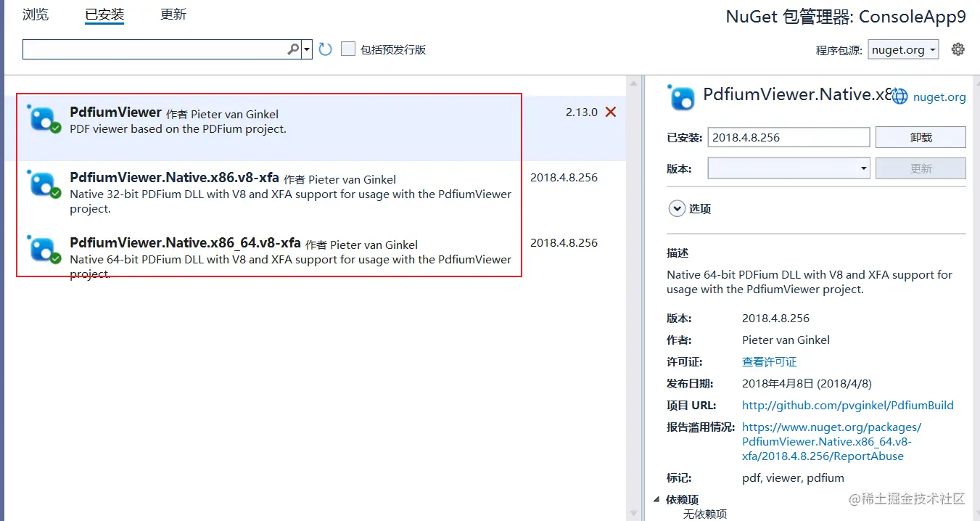Screen dimensions: 980x521
Task: Click the Uninstall button
Action: [921, 137]
